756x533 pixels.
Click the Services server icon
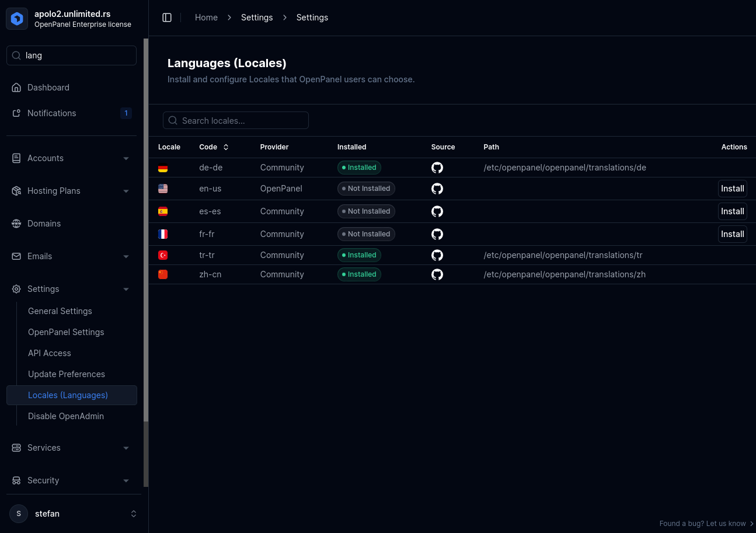tap(16, 448)
